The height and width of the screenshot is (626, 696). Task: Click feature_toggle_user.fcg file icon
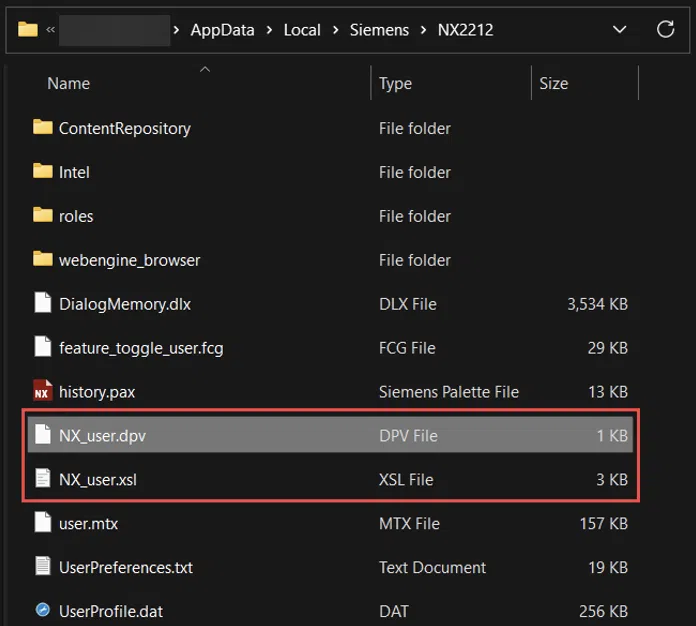point(43,347)
